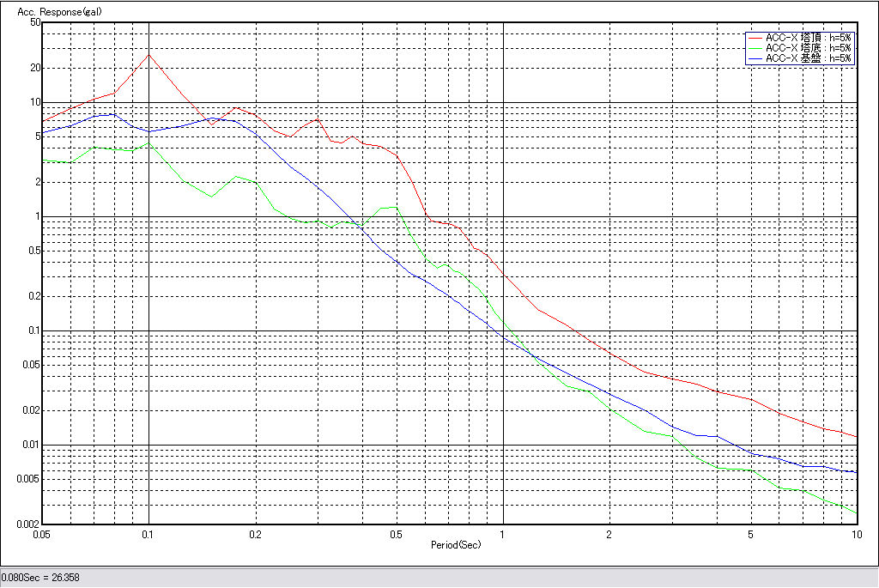
Task: Select the ACC-X 塔底 legend entry
Action: (808, 48)
